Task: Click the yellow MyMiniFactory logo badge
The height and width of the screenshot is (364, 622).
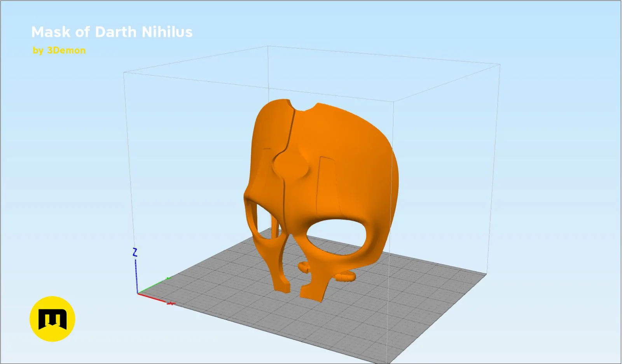Action: point(52,319)
